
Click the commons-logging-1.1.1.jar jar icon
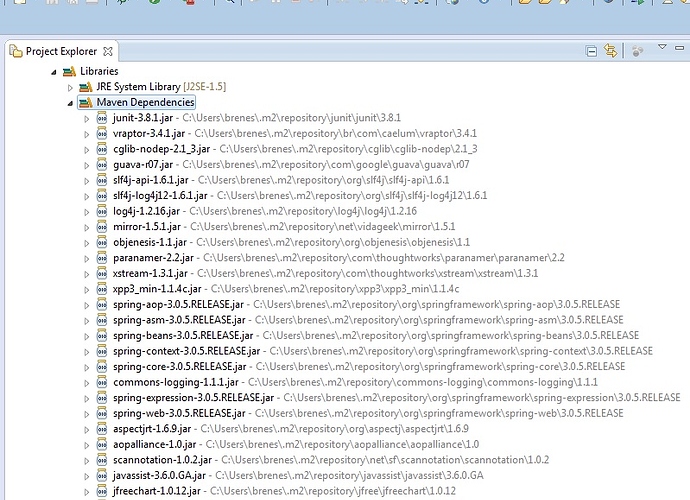coord(102,382)
